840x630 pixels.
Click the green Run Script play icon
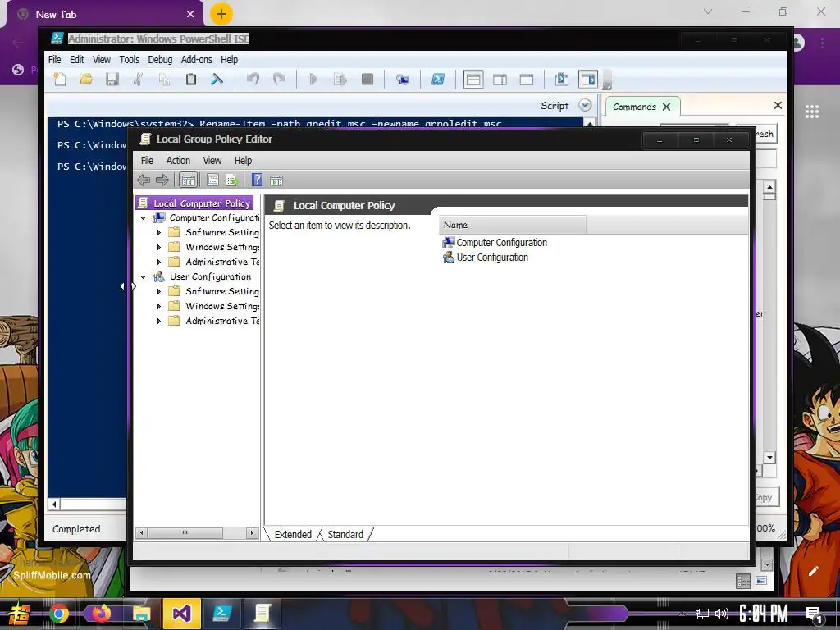pos(314,80)
